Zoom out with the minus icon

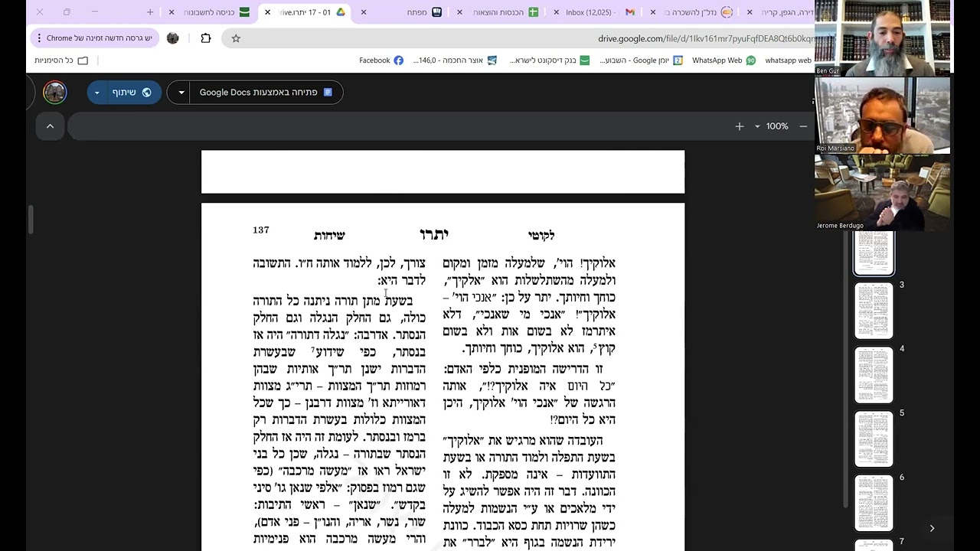(803, 126)
